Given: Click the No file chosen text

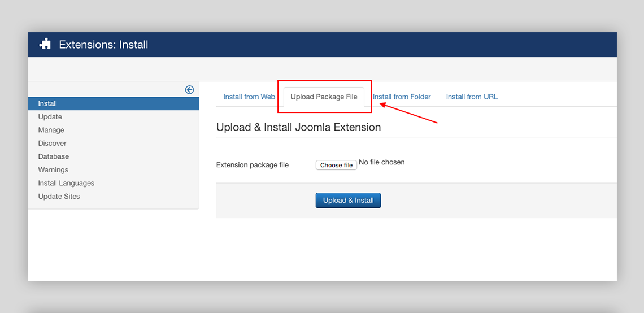Looking at the screenshot, I should pyautogui.click(x=382, y=162).
